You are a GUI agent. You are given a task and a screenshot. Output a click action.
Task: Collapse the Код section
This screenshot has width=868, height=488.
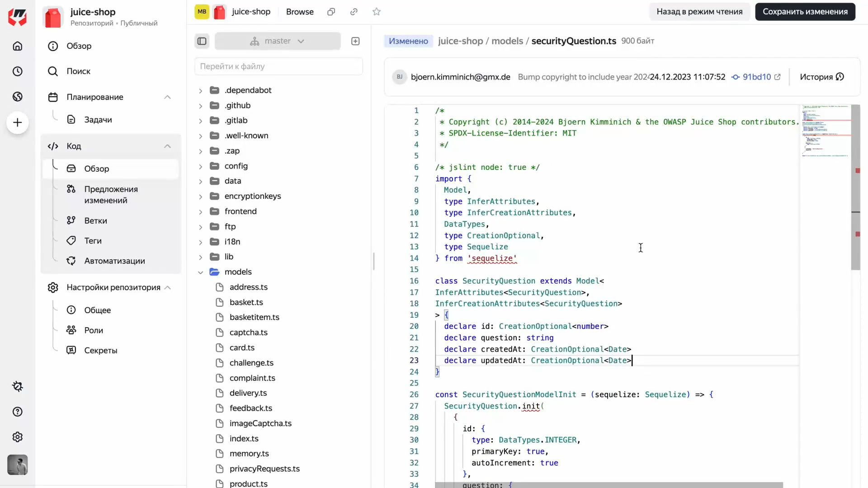point(167,146)
